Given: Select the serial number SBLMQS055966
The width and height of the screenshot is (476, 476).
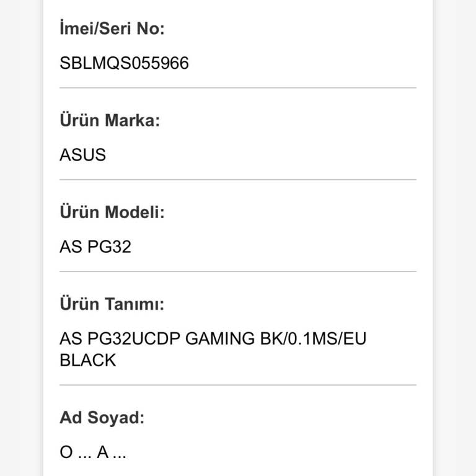Looking at the screenshot, I should pos(124,63).
